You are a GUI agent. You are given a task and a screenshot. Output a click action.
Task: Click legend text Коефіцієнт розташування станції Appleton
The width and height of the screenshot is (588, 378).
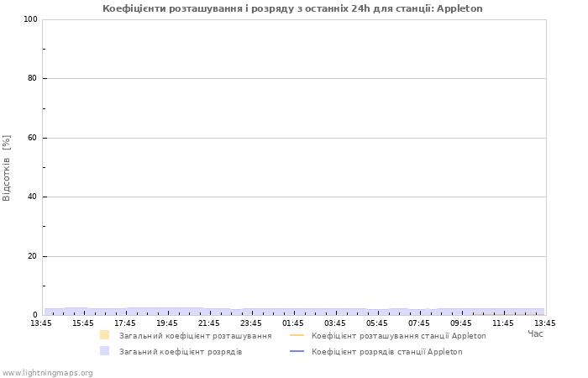(x=398, y=335)
